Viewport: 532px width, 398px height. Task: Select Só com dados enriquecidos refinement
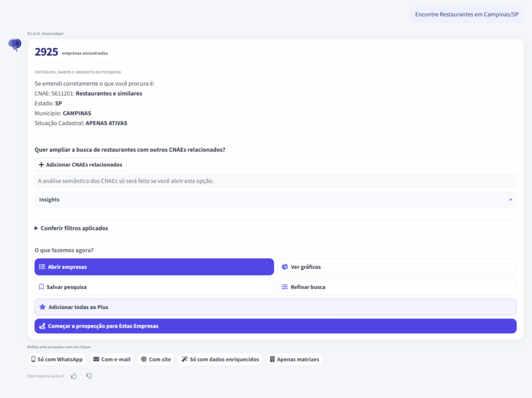pos(220,360)
